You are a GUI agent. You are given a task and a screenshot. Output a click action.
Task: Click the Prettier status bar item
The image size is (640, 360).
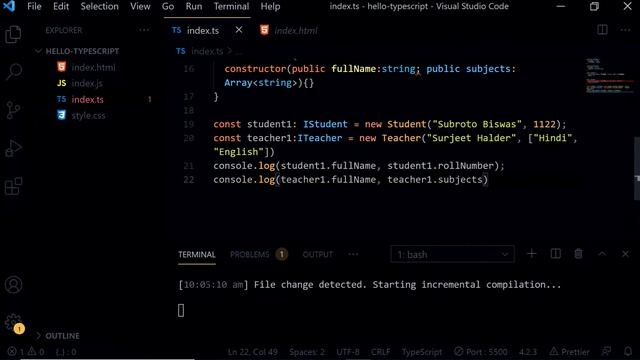pos(569,351)
